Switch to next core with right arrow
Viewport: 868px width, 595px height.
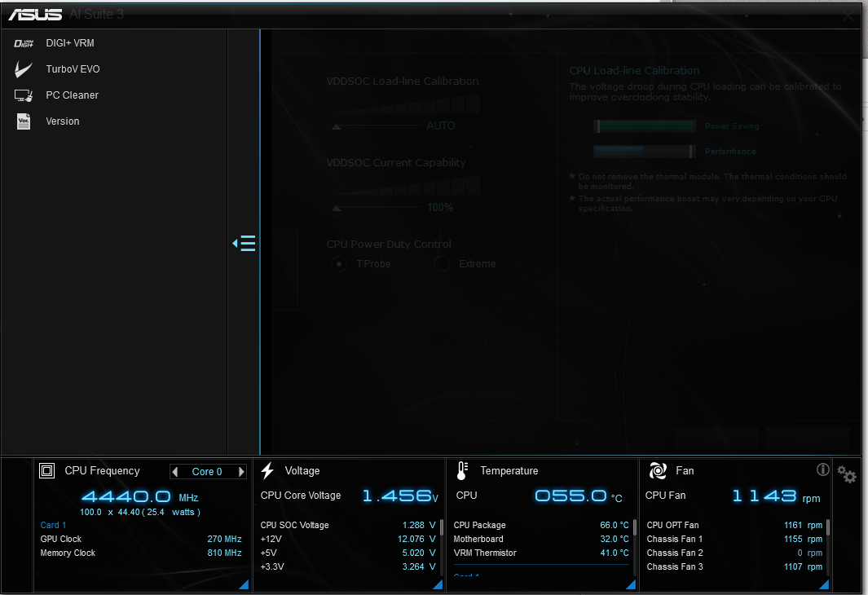coord(241,472)
